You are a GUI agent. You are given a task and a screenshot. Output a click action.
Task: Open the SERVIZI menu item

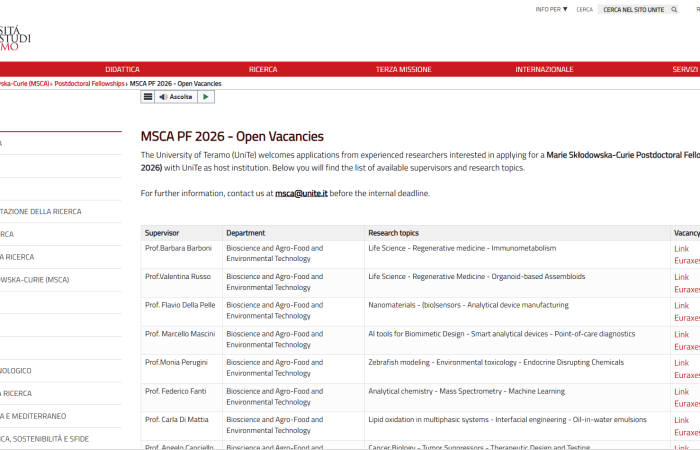(685, 70)
